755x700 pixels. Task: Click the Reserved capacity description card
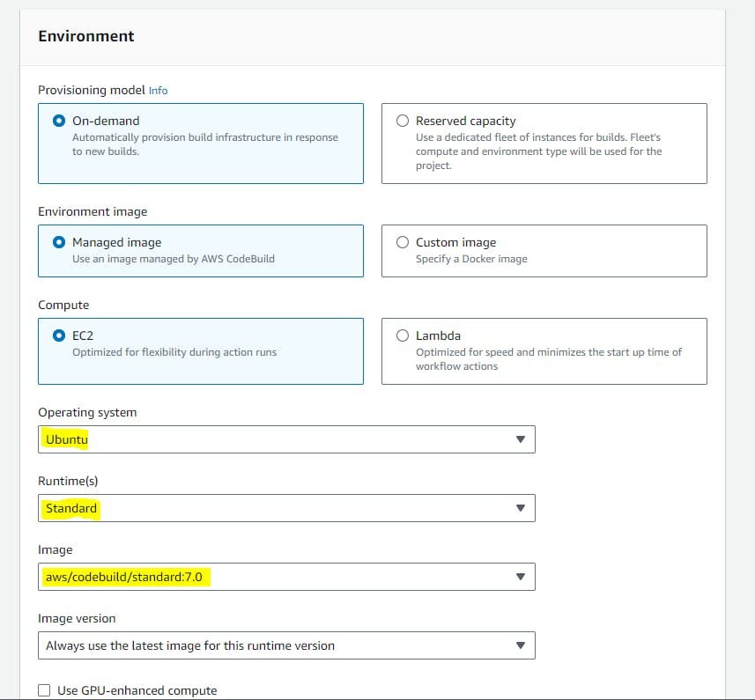pyautogui.click(x=544, y=144)
